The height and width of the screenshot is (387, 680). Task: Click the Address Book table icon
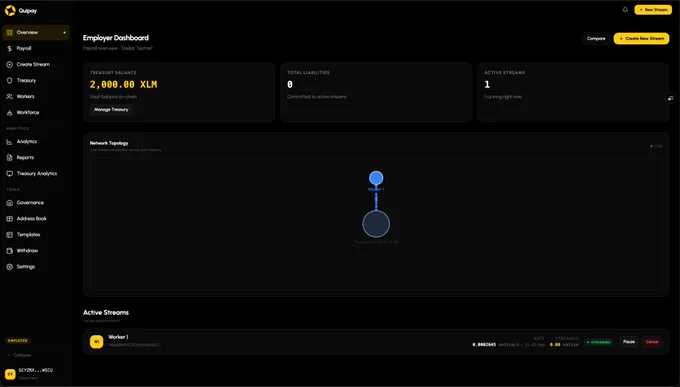click(10, 219)
